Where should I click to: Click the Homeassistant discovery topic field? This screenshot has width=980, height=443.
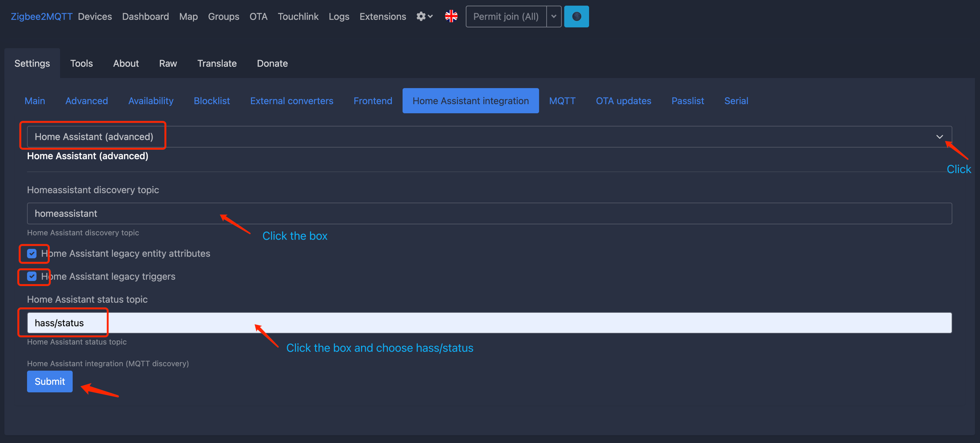[x=489, y=213]
